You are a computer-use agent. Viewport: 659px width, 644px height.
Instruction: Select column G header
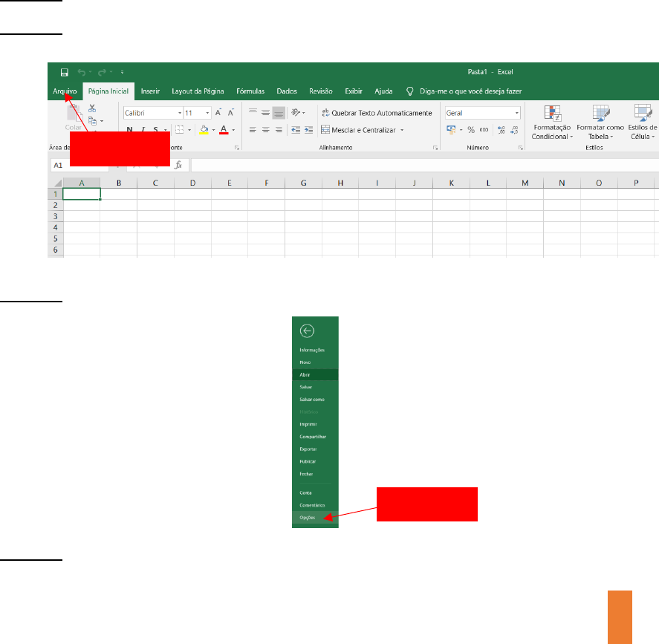pyautogui.click(x=304, y=182)
